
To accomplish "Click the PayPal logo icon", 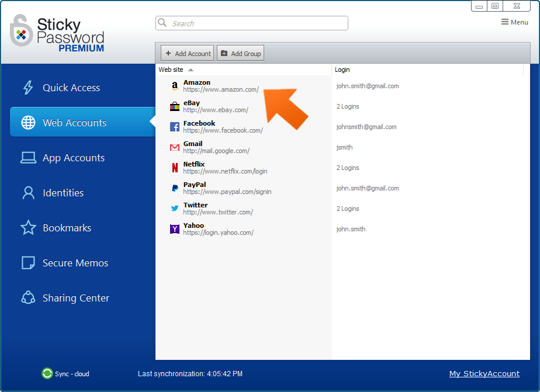I will click(175, 188).
